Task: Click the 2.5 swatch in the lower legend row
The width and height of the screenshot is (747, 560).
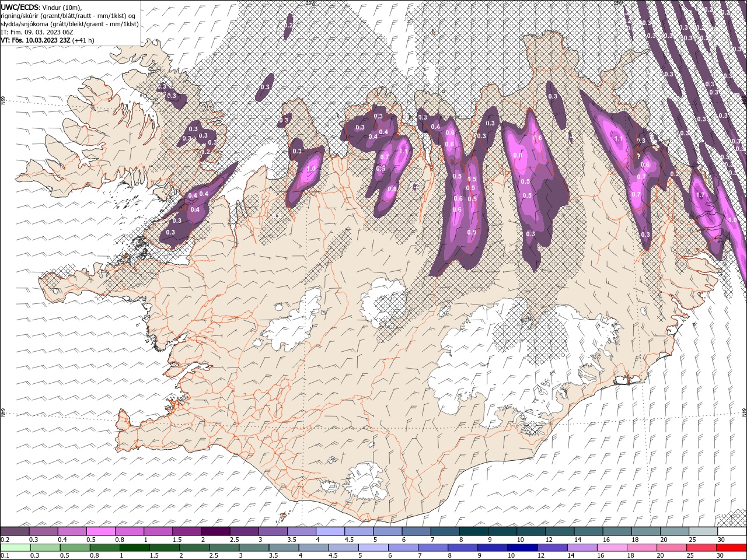Action: click(x=224, y=548)
